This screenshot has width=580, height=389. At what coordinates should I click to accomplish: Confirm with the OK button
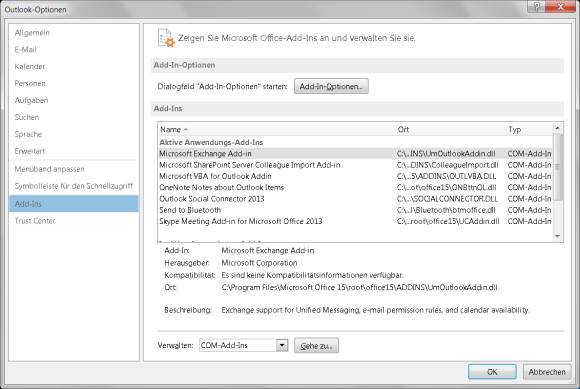492,372
